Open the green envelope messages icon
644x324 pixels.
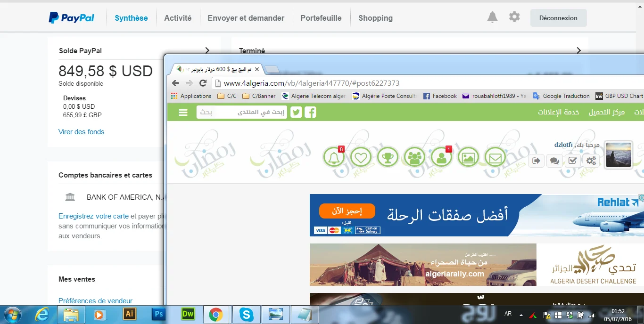[x=495, y=157]
